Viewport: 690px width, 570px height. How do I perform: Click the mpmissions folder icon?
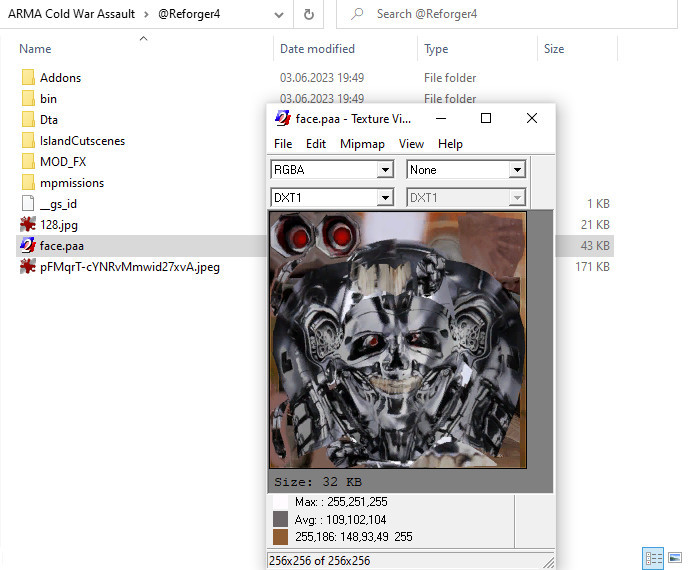pos(28,183)
